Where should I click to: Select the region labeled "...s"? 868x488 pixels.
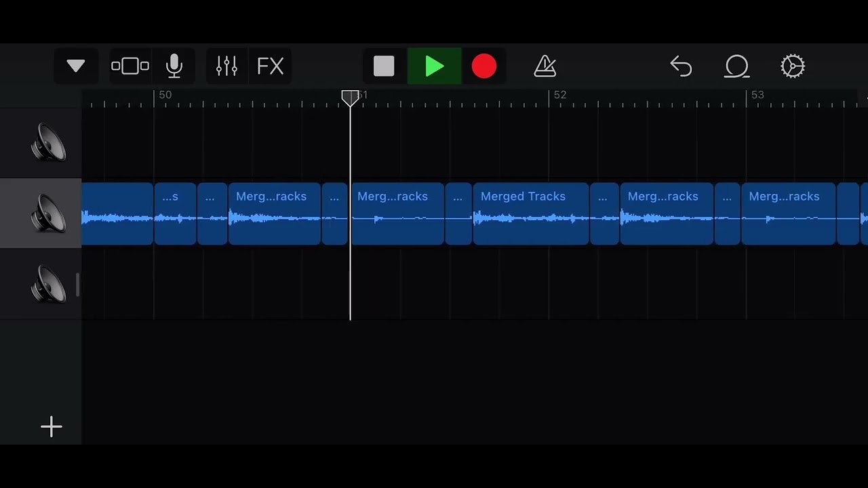175,213
